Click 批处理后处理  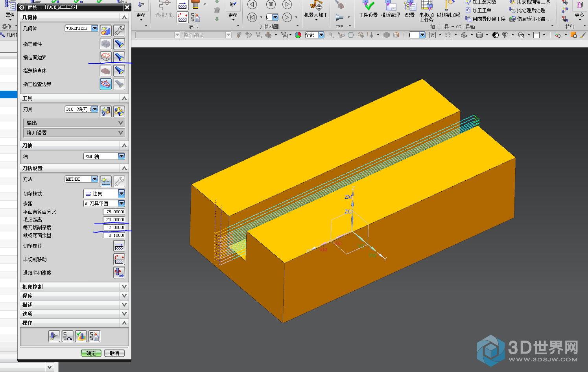tap(527, 10)
